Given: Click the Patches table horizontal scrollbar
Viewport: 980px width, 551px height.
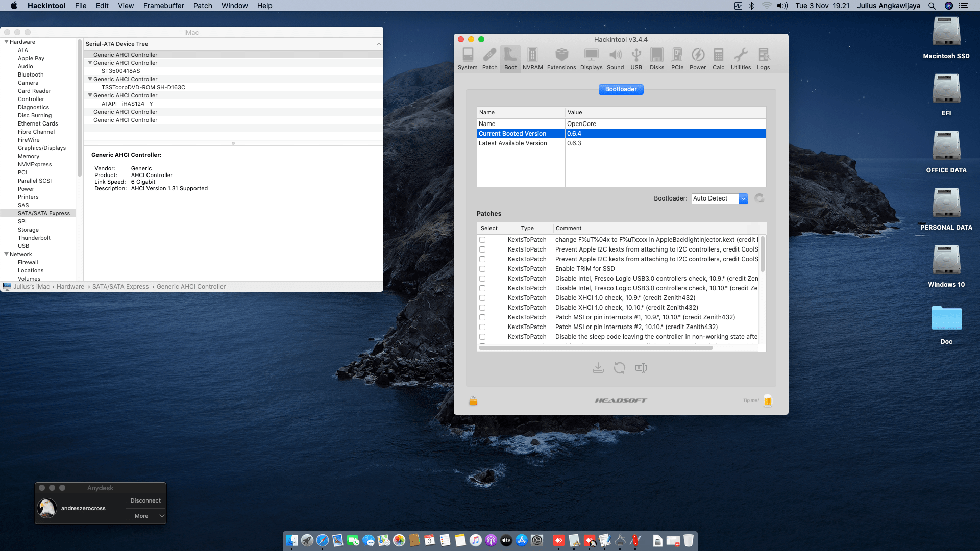Looking at the screenshot, I should click(595, 348).
